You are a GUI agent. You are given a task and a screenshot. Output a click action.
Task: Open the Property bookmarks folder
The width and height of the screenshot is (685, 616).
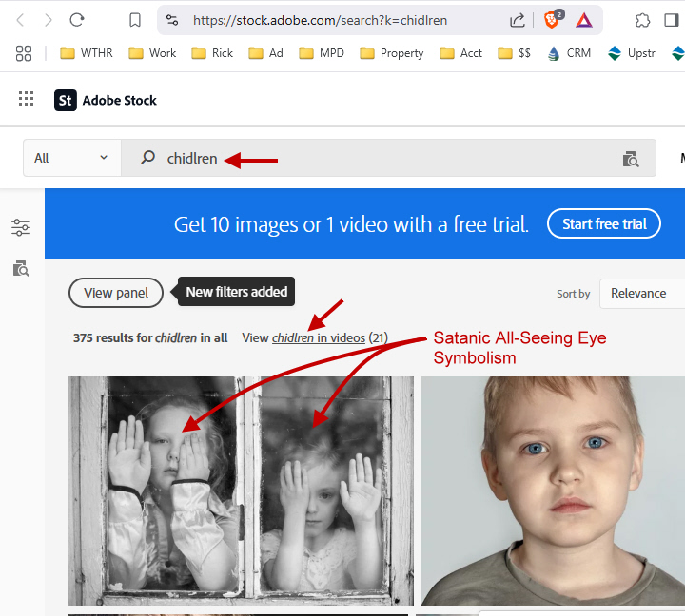(391, 53)
